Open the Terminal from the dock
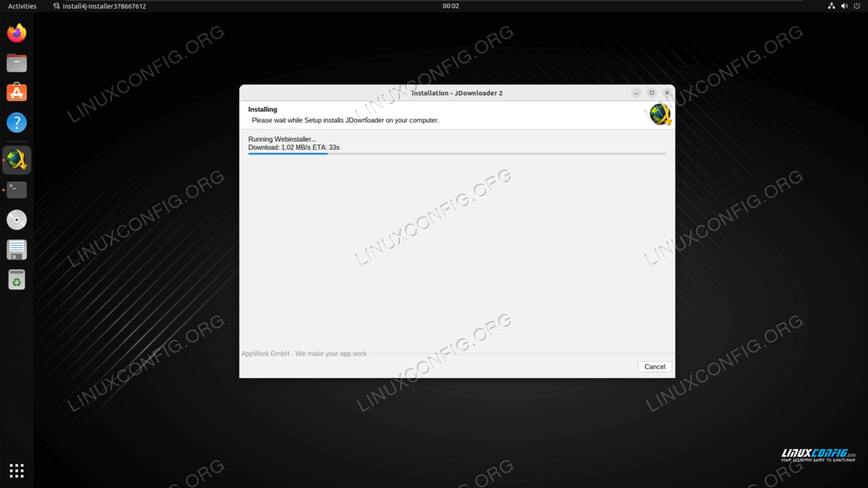The height and width of the screenshot is (488, 868). (17, 190)
